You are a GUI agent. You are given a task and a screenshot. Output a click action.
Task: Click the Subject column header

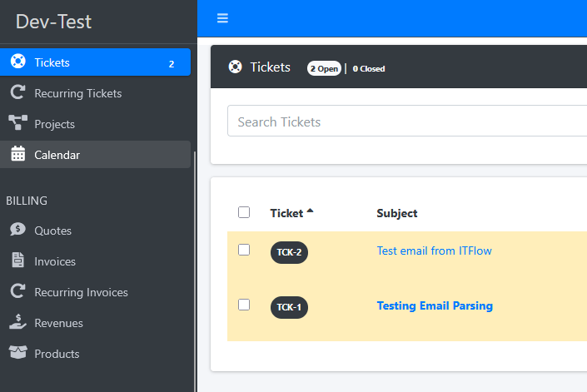(x=397, y=213)
